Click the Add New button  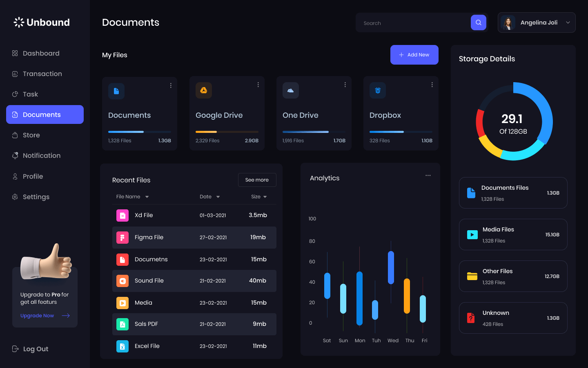tap(414, 54)
